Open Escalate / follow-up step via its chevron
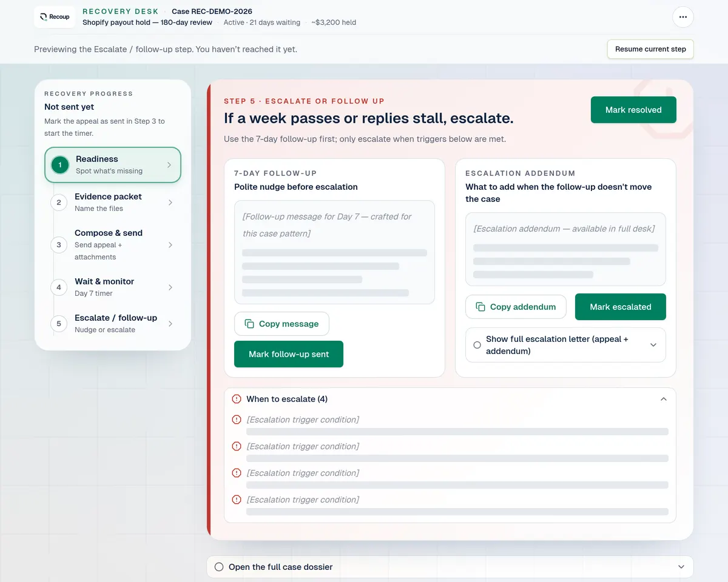 click(170, 324)
